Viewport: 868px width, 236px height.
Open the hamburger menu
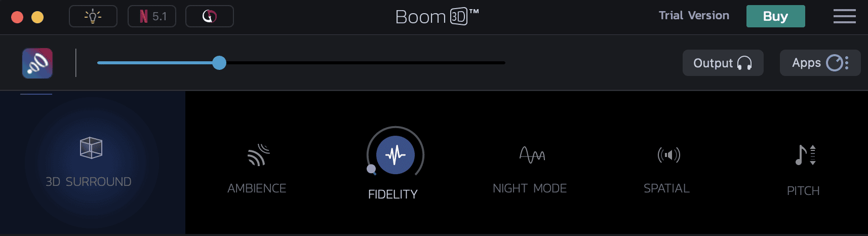pos(844,17)
